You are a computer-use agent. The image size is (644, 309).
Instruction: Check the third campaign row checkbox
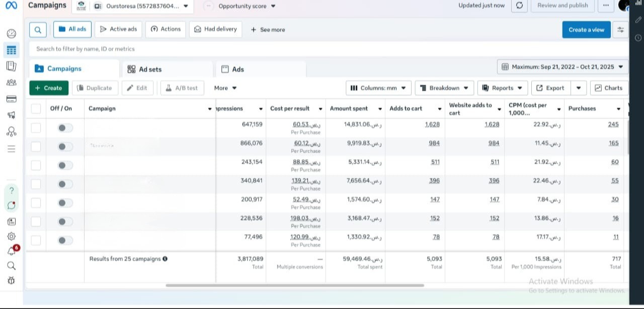(x=36, y=165)
